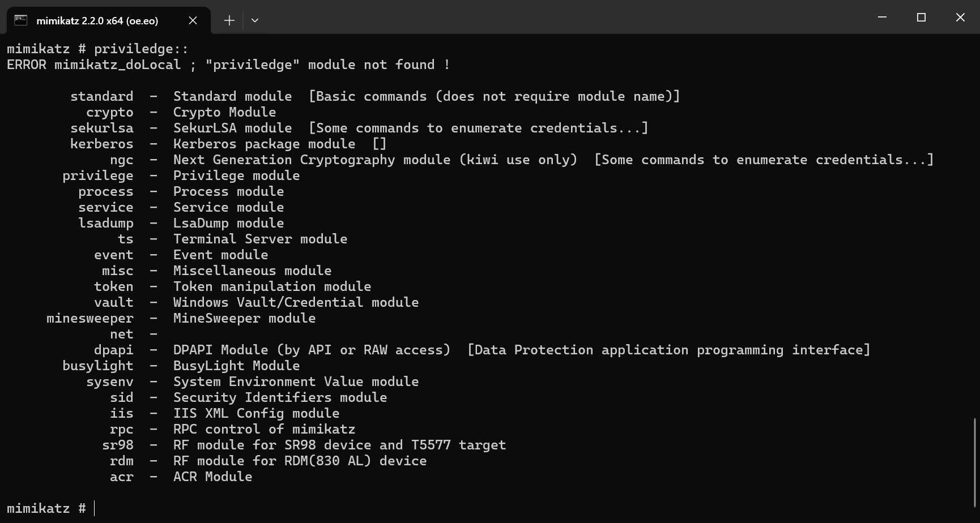This screenshot has height=523, width=980.
Task: Close the mimikatz 2.2.0 x64 tab
Action: [193, 20]
